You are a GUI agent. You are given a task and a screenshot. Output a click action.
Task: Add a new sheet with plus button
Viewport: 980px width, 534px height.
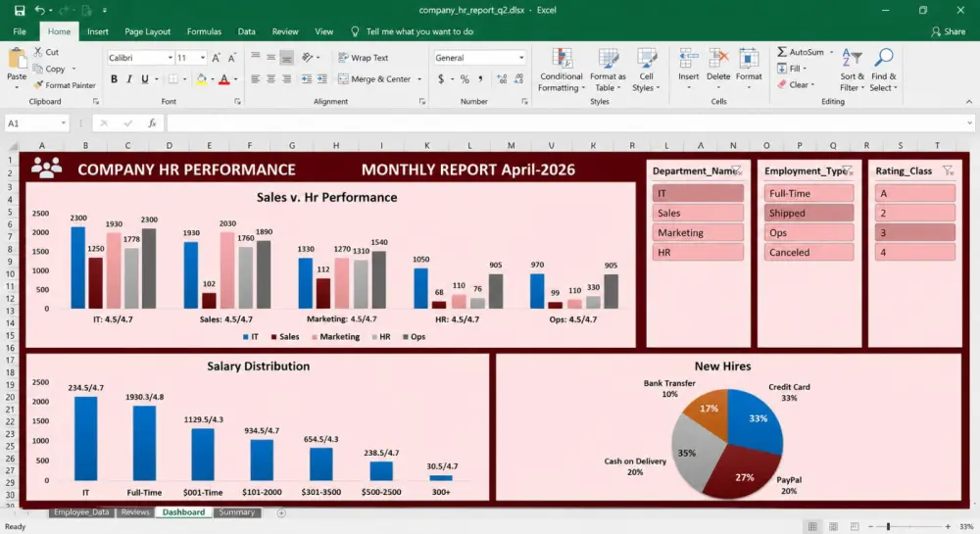(x=281, y=512)
